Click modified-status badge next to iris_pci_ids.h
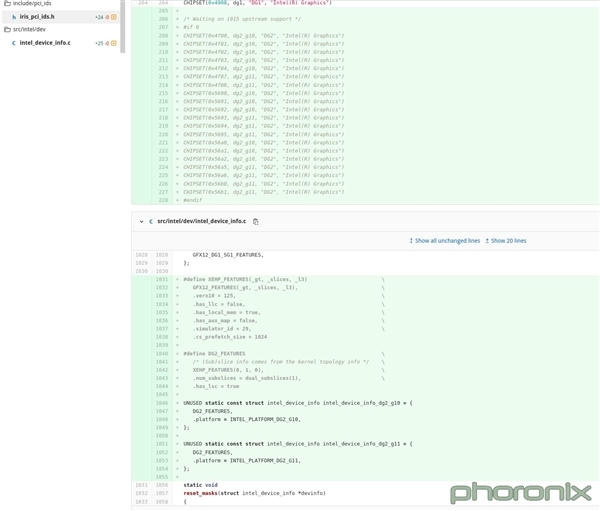This screenshot has height=511, width=600. click(x=114, y=17)
